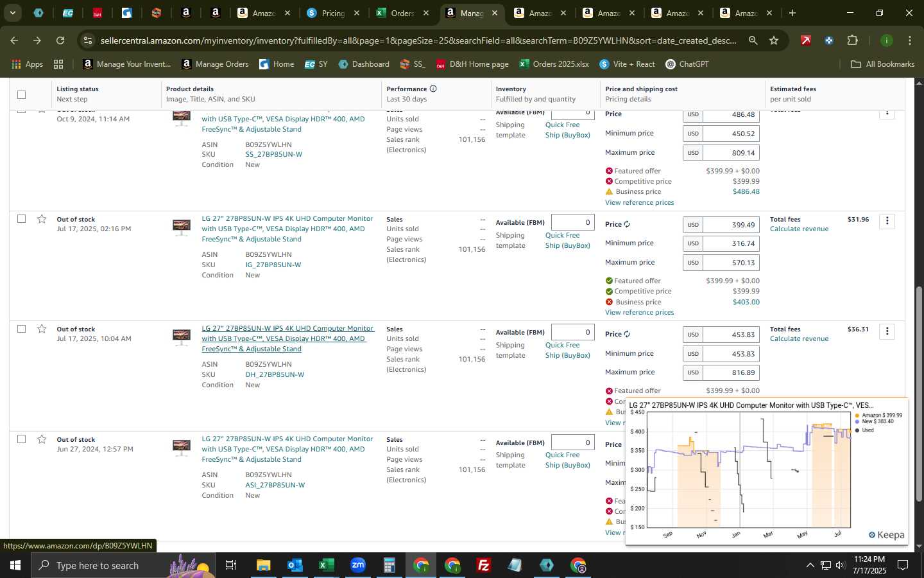
Task: Select the DH_27BP85UN-W listing checkbox
Action: coord(21,329)
